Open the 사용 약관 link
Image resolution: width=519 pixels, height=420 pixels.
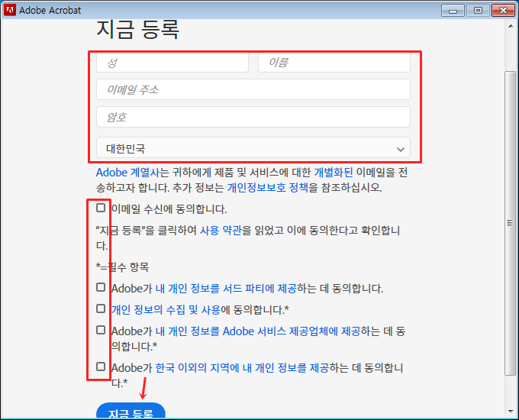click(221, 230)
